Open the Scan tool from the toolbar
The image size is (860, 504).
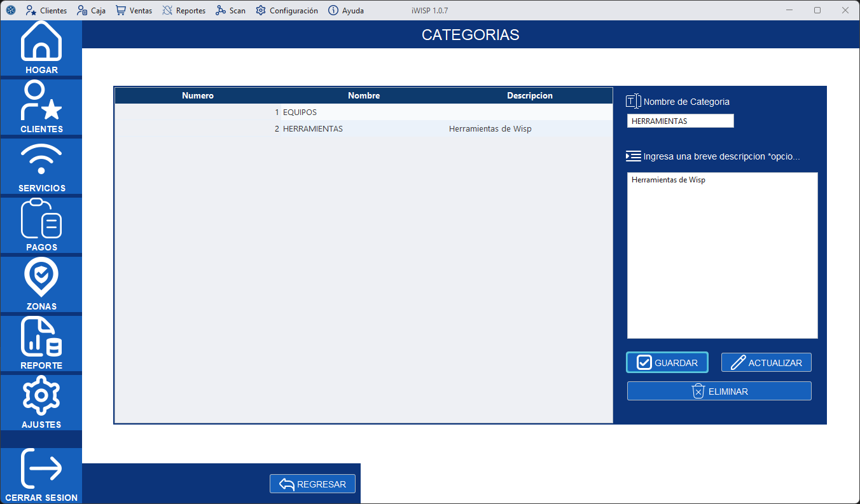pos(230,10)
